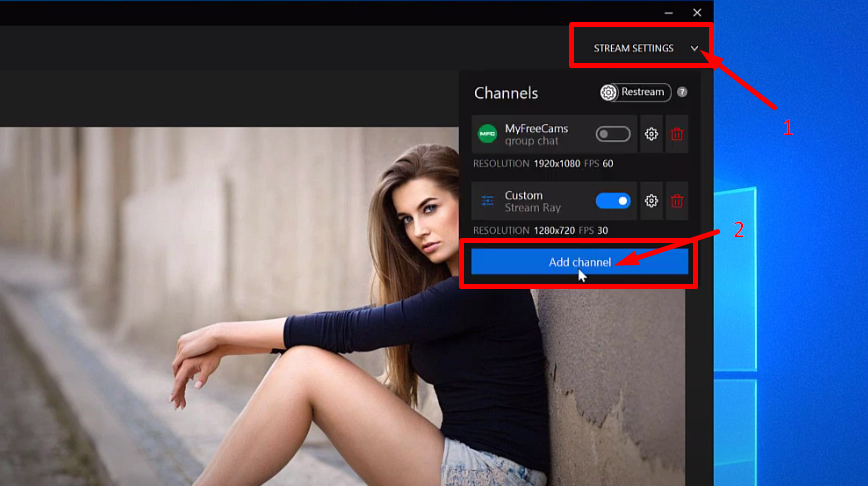
Task: Click the Stream Ray subtitle
Action: coord(533,208)
